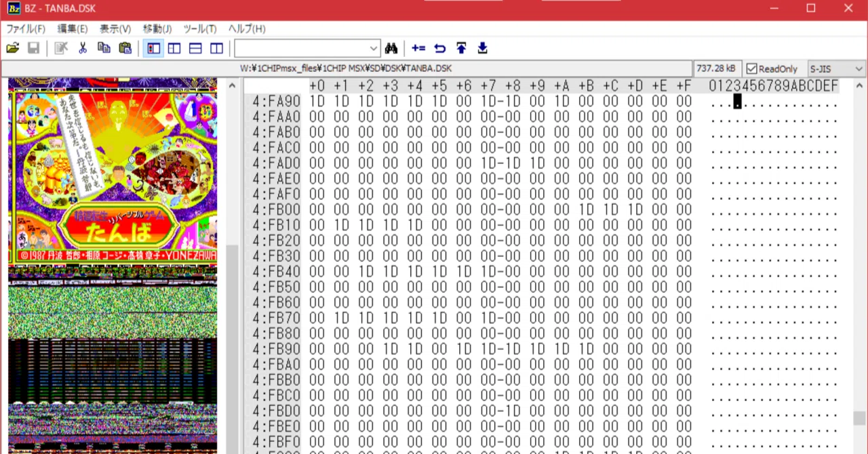Click first byte 1D in row 4:FA90
The image size is (868, 454).
tap(317, 101)
